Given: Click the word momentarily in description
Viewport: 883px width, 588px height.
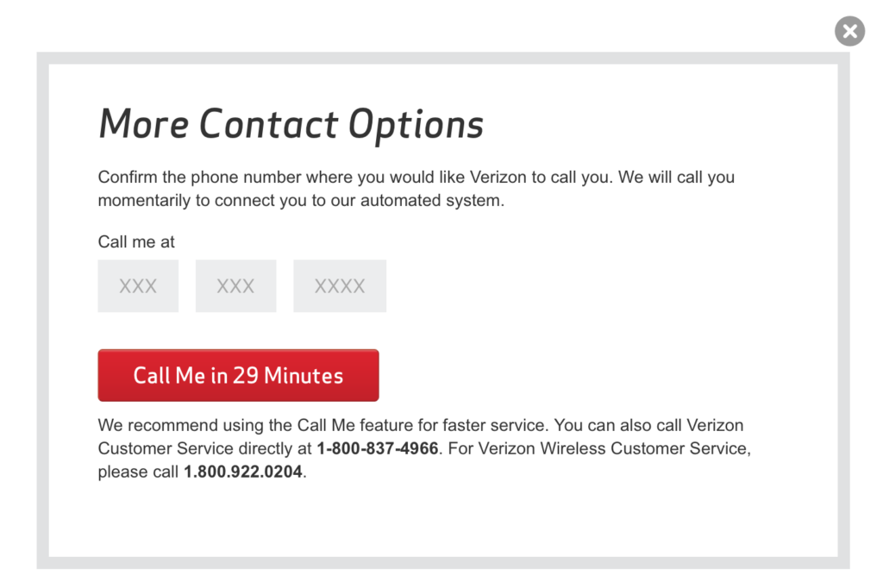Looking at the screenshot, I should pos(144,201).
